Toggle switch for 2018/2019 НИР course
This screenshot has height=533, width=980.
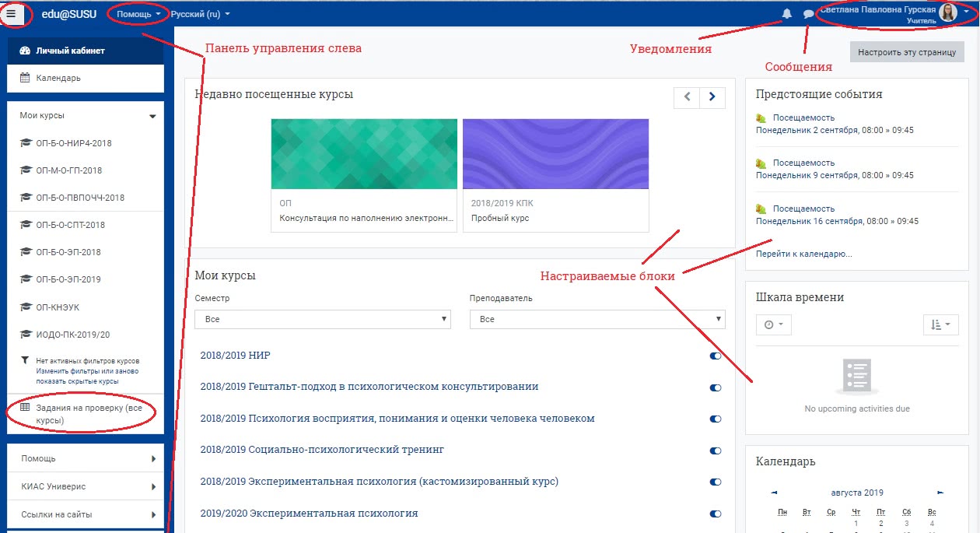[x=716, y=356]
